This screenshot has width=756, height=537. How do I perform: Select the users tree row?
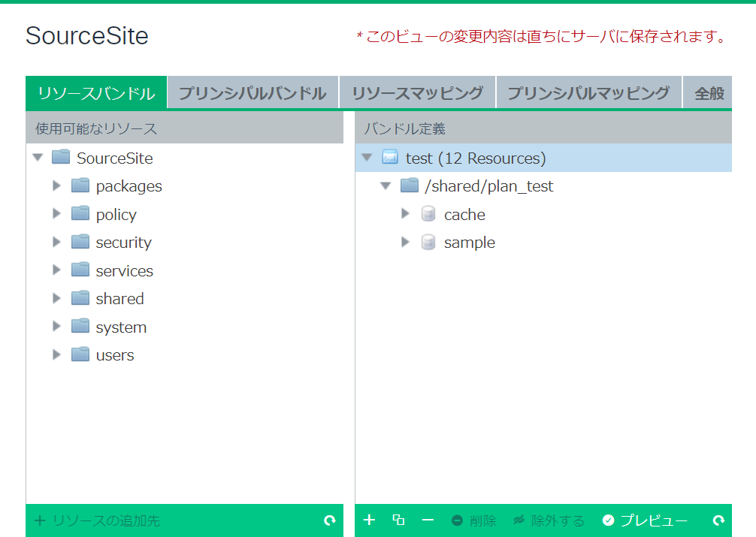185,354
